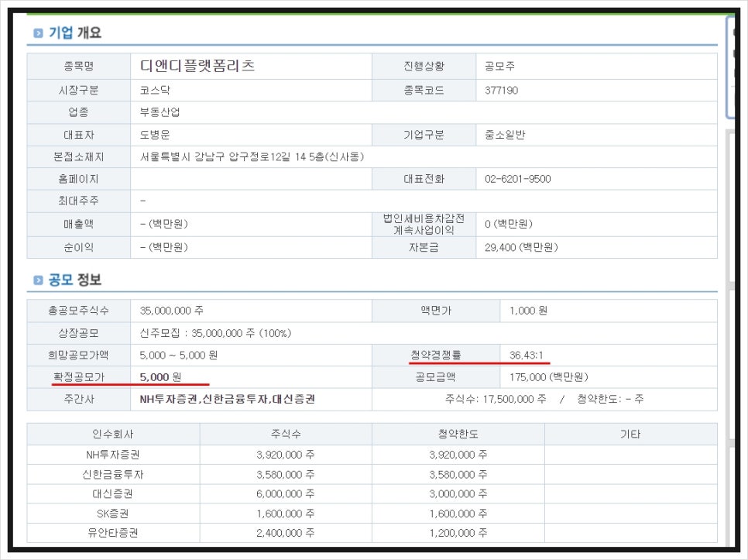748x560 pixels.
Task: Click the 공모주 progress status value
Action: tap(499, 66)
